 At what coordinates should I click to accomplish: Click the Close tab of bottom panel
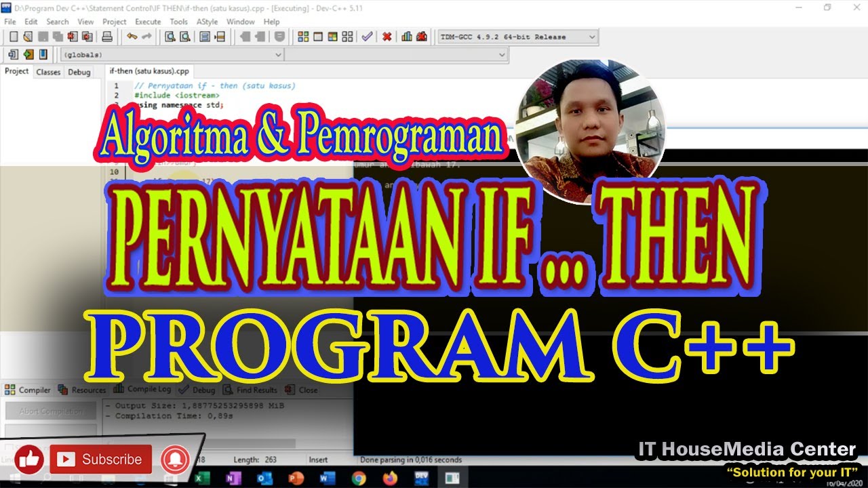click(301, 390)
